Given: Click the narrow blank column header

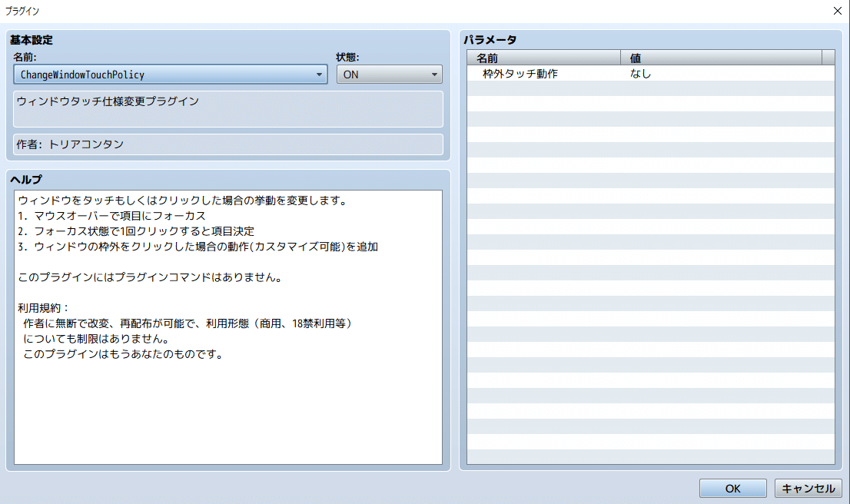Looking at the screenshot, I should click(830, 57).
